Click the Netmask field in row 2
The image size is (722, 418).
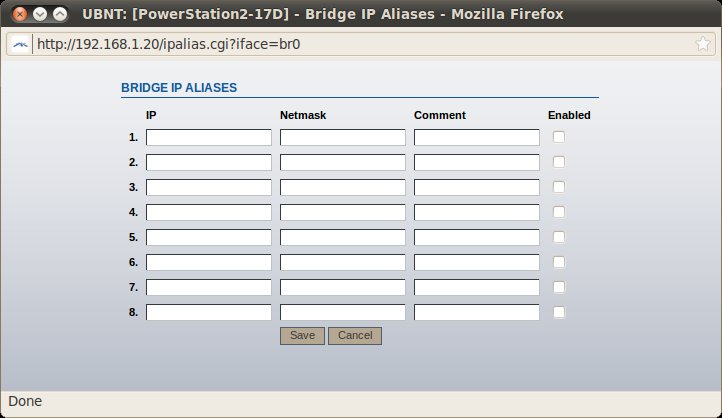tap(343, 162)
